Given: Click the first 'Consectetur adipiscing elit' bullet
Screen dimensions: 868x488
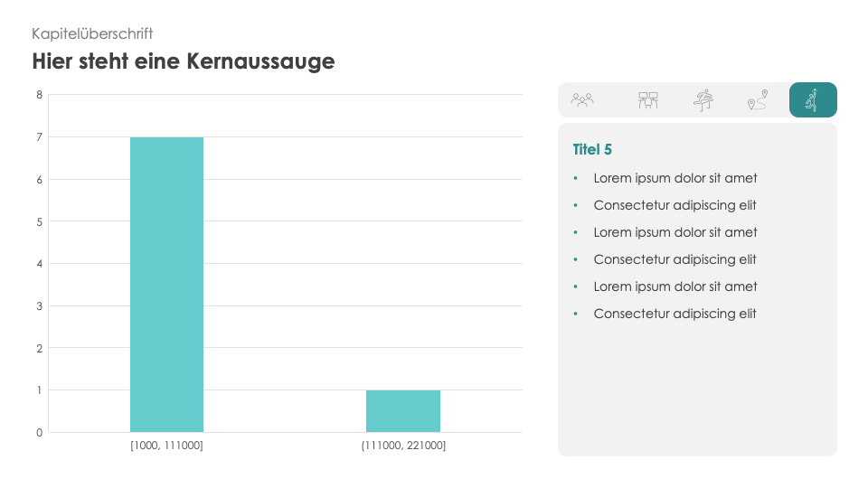Looking at the screenshot, I should click(675, 205).
